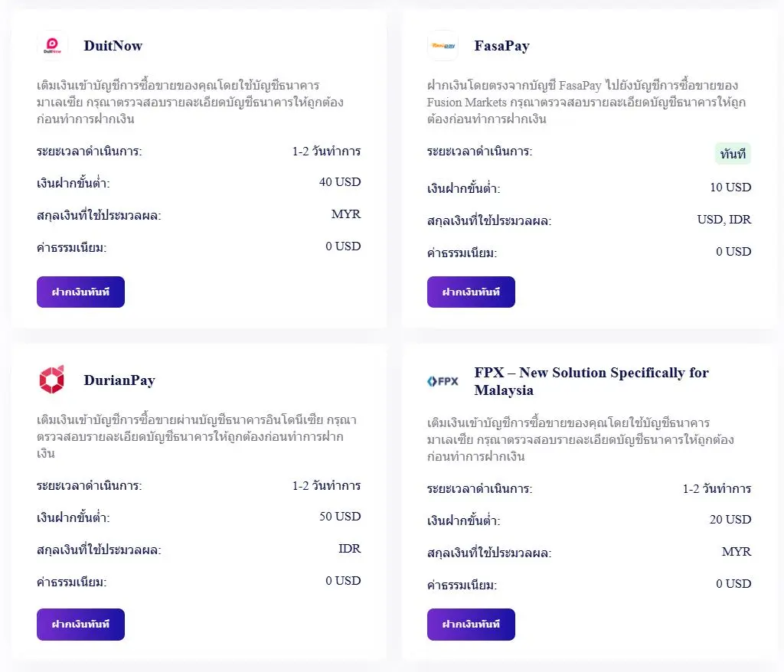
Task: Select the DurianPay heading
Action: point(119,380)
